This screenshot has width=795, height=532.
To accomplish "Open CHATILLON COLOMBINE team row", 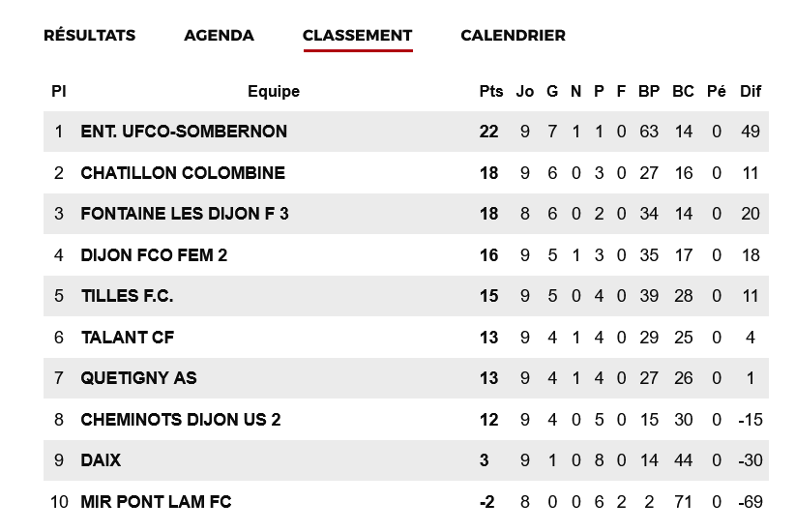I will (x=183, y=173).
